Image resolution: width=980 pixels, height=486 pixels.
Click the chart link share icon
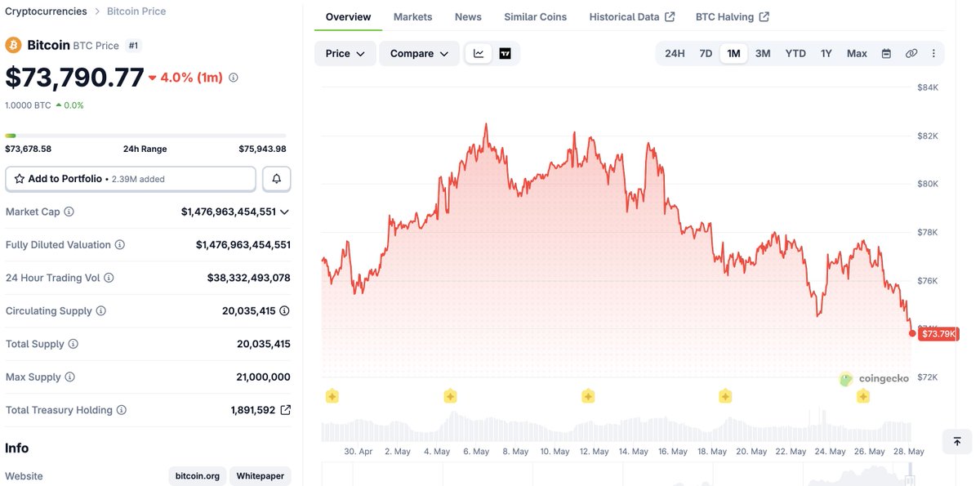click(911, 53)
